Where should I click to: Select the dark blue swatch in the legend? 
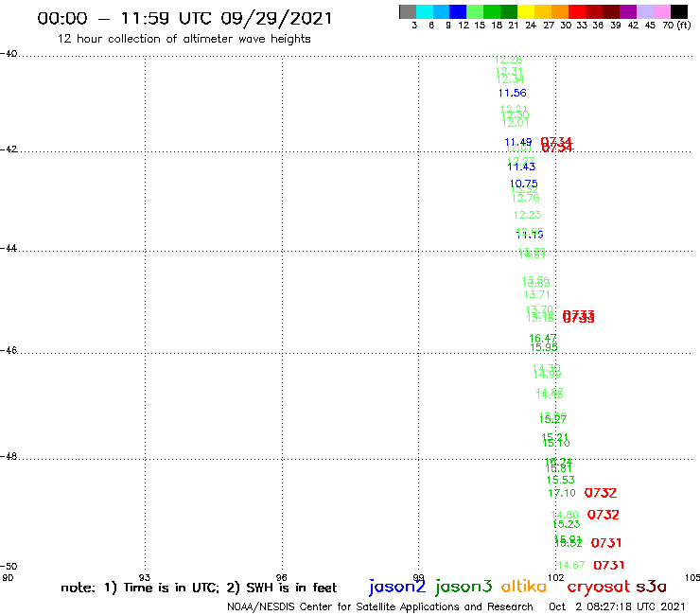point(458,11)
